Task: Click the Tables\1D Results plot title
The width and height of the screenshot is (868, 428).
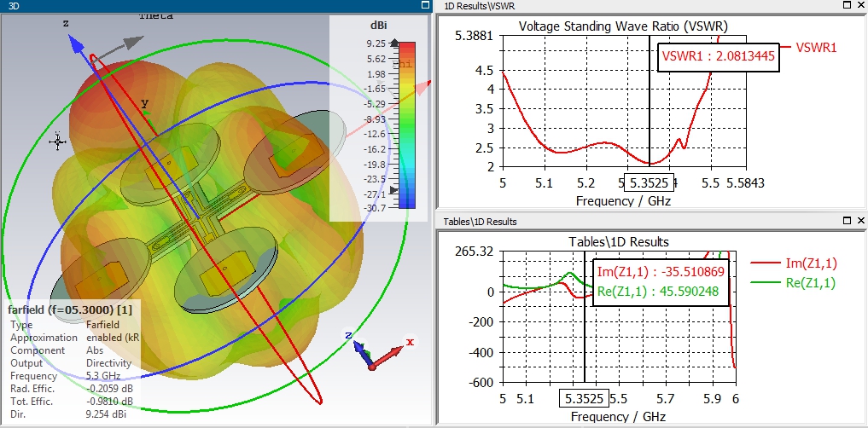Action: point(618,241)
